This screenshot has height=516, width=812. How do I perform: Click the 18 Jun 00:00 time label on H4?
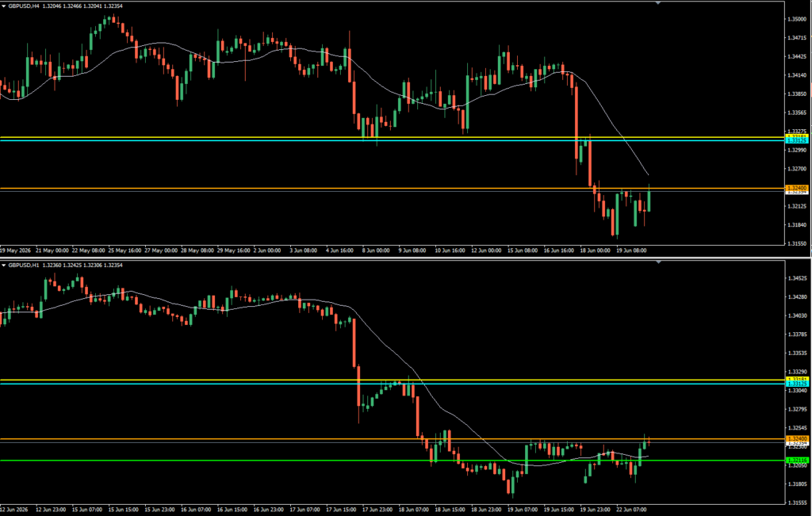(x=596, y=250)
